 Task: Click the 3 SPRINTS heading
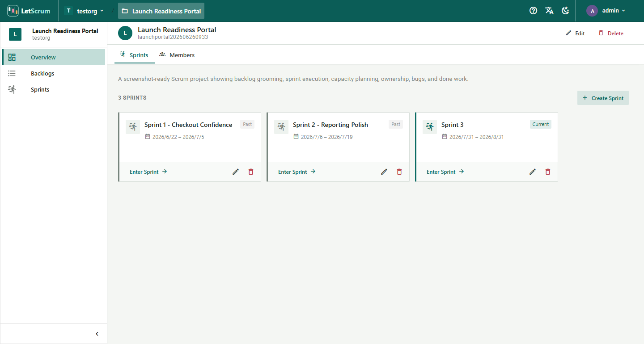[132, 97]
